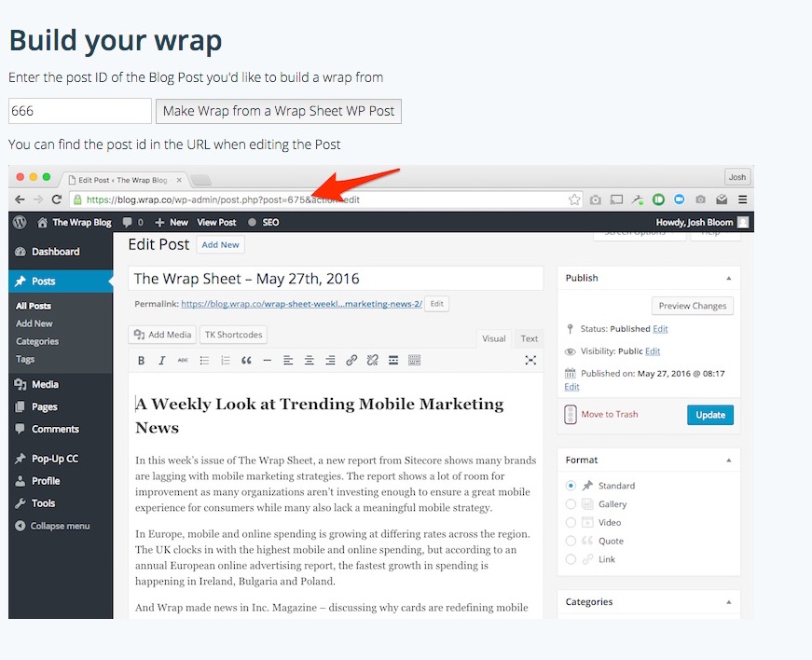Bookmark the page with the star icon
Image resolution: width=812 pixels, height=660 pixels.
(x=573, y=199)
